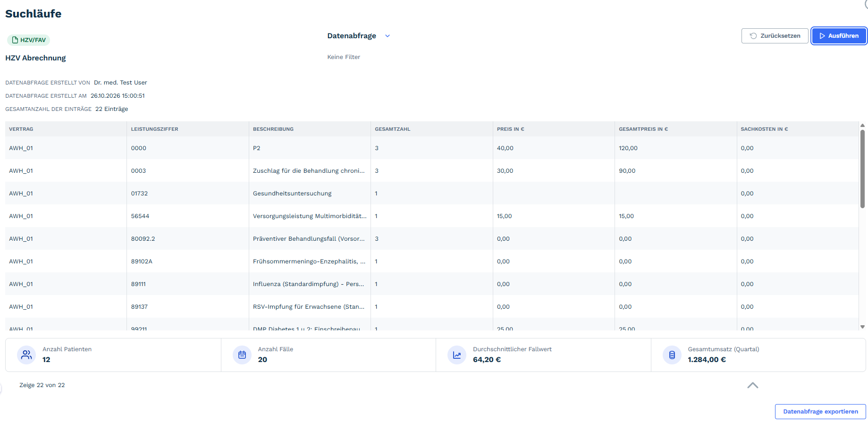Click the Durchschnittlicher Fallwert value 64,20 €

487,360
